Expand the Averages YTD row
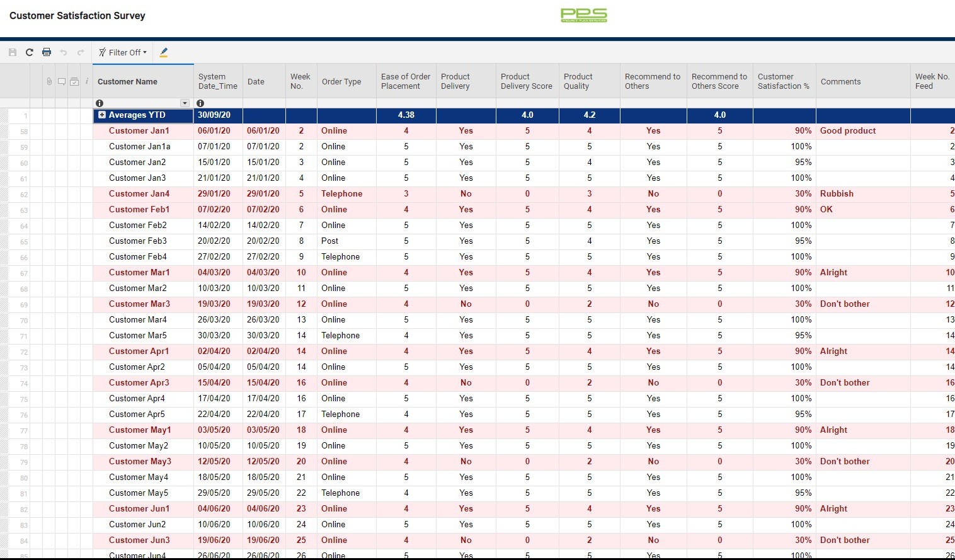The height and width of the screenshot is (560, 955). pos(102,115)
